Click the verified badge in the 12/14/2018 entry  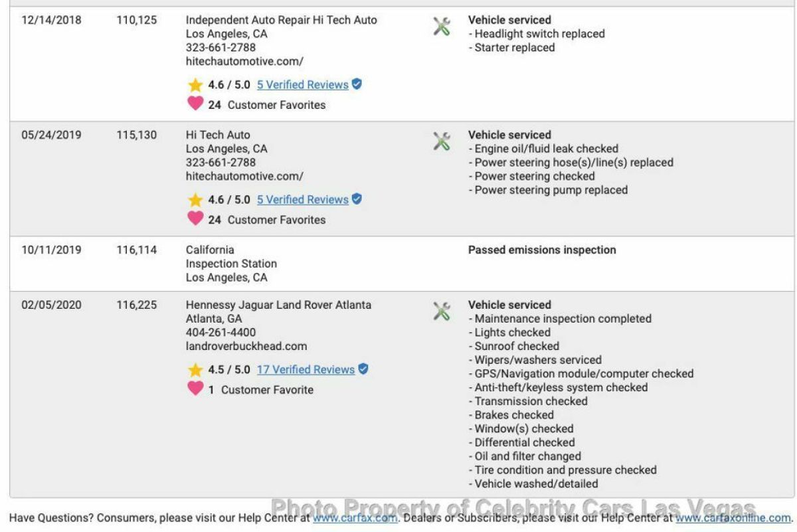click(357, 84)
